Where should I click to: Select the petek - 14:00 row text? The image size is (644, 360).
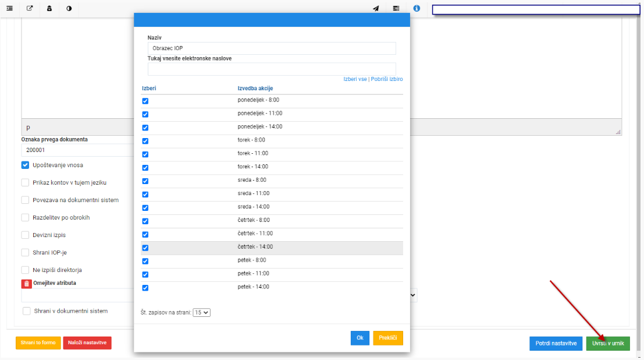[254, 287]
